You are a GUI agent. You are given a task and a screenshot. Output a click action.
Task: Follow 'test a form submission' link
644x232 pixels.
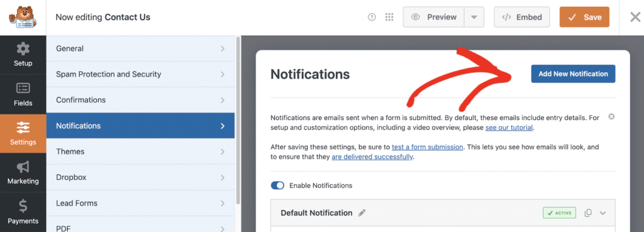click(428, 147)
